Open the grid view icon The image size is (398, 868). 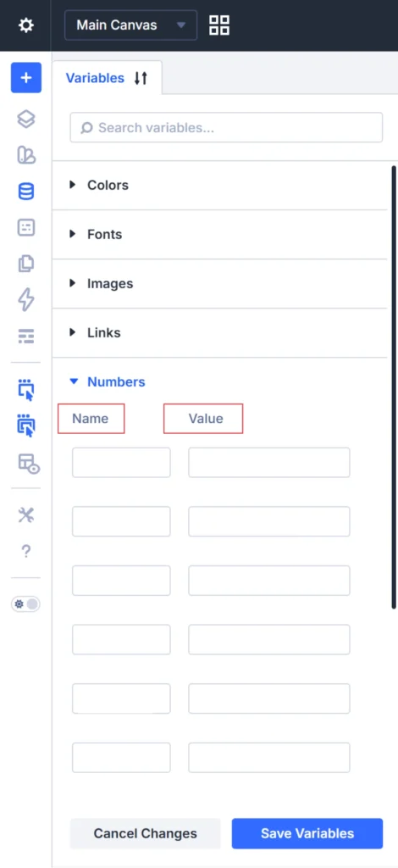[218, 25]
